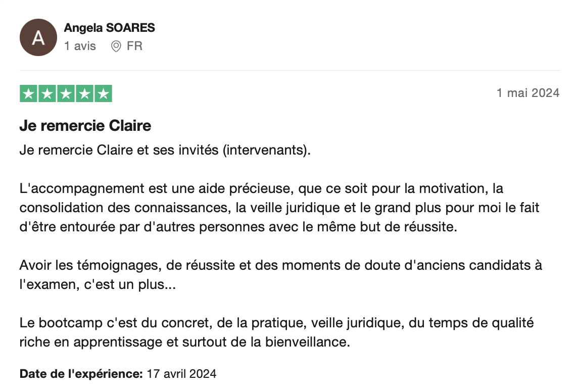The image size is (579, 392).
Task: Click the location pin icon
Action: (116, 46)
